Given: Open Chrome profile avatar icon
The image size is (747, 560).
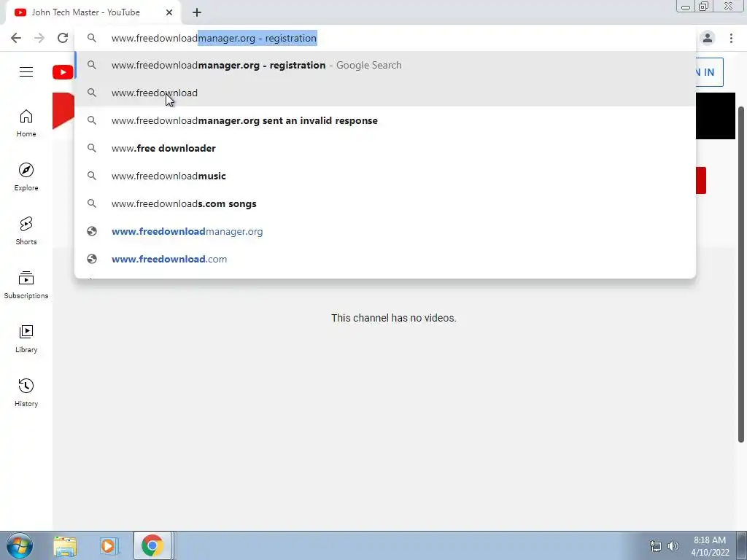Looking at the screenshot, I should pyautogui.click(x=708, y=38).
